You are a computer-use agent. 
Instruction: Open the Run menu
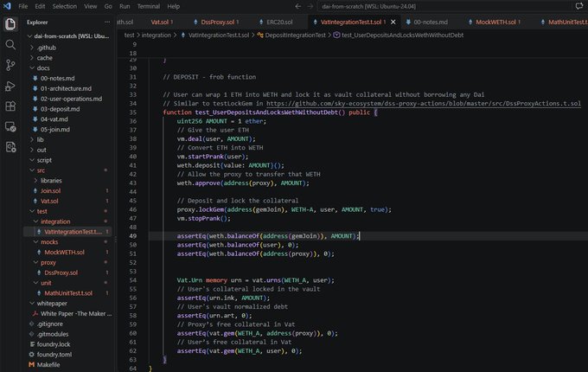(125, 6)
